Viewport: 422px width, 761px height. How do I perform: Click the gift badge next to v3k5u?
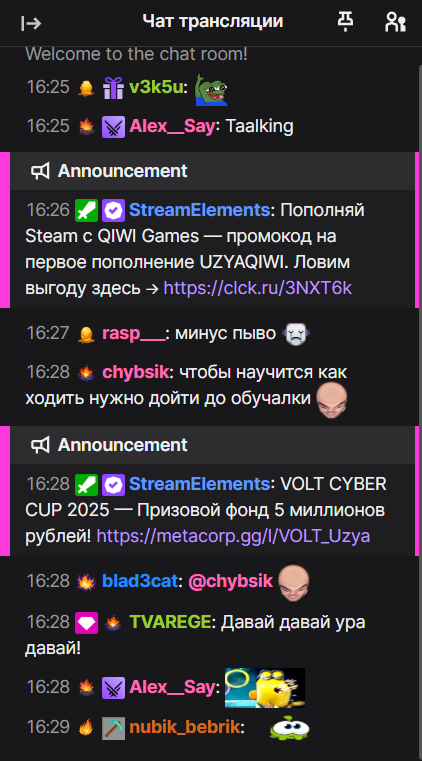(114, 88)
